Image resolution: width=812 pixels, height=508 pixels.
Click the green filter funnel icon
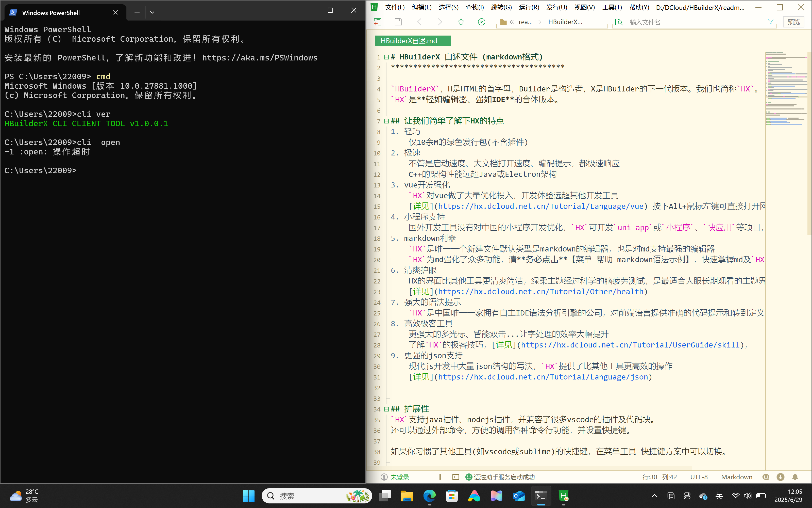pos(771,22)
